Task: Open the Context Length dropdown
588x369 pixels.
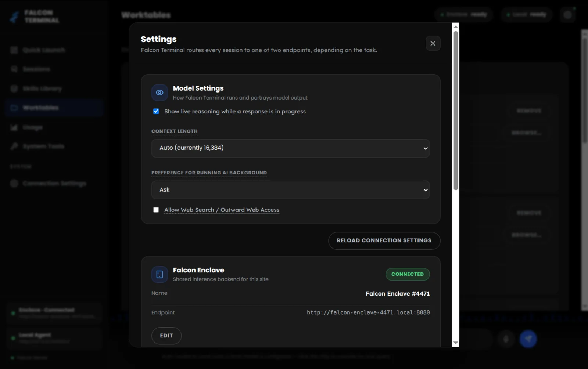Action: tap(290, 148)
